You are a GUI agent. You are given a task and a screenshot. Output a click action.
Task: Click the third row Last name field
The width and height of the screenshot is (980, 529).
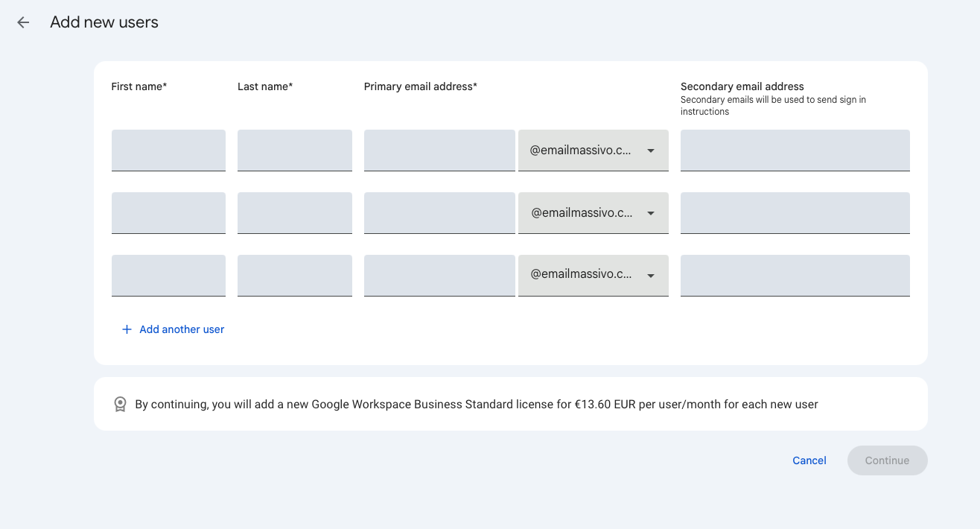click(x=294, y=276)
